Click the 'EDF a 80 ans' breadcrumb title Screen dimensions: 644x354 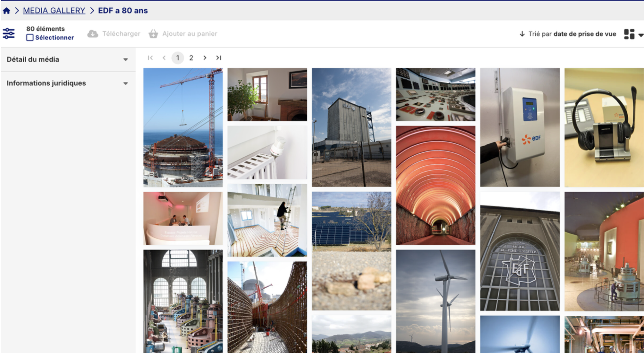coord(123,10)
